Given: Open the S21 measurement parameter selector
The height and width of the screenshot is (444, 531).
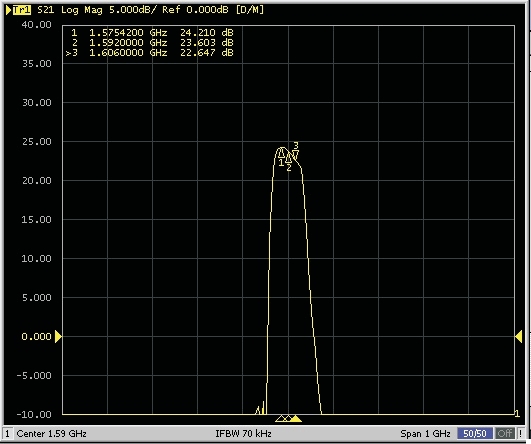Looking at the screenshot, I should 45,10.
